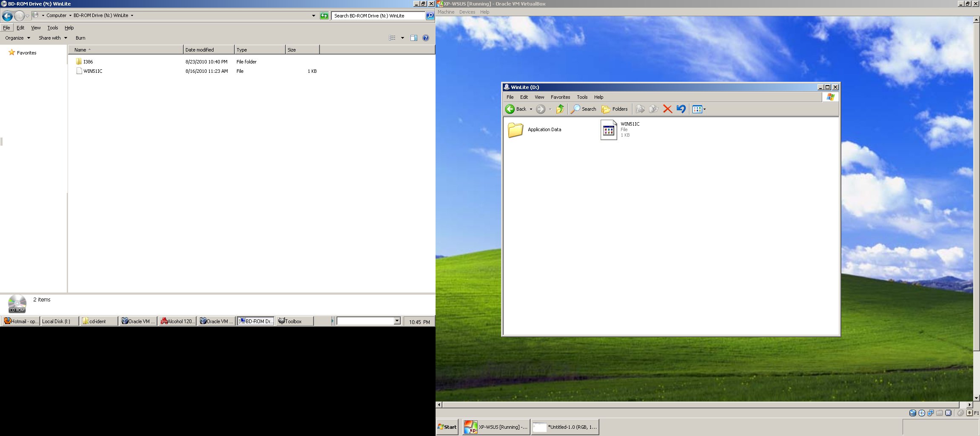Select the Application Data folder

click(535, 129)
